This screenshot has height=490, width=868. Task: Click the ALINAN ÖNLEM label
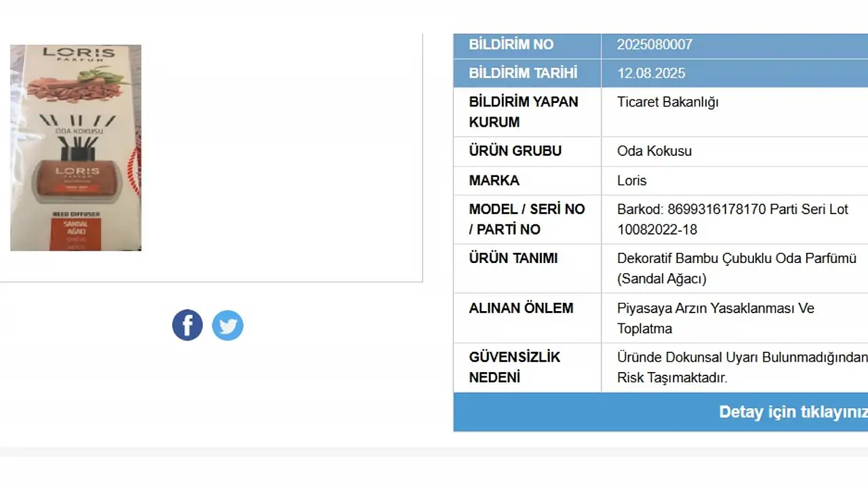(x=521, y=308)
